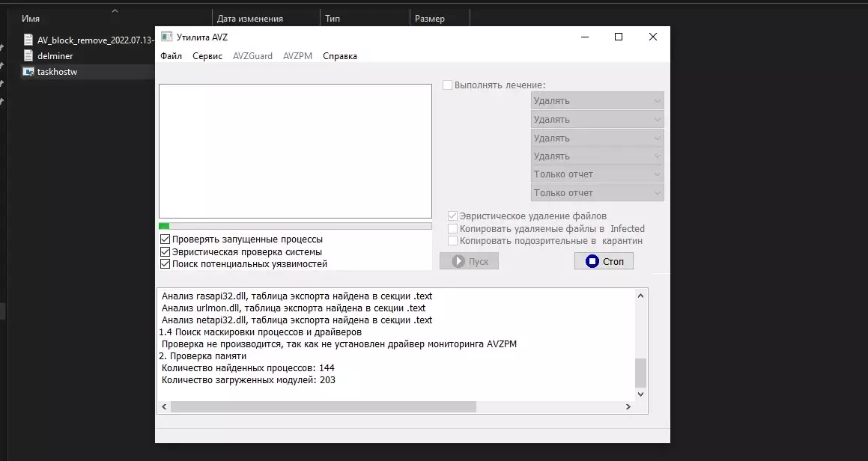
Task: Open the first 'Только отчет' dropdown
Action: tap(598, 174)
